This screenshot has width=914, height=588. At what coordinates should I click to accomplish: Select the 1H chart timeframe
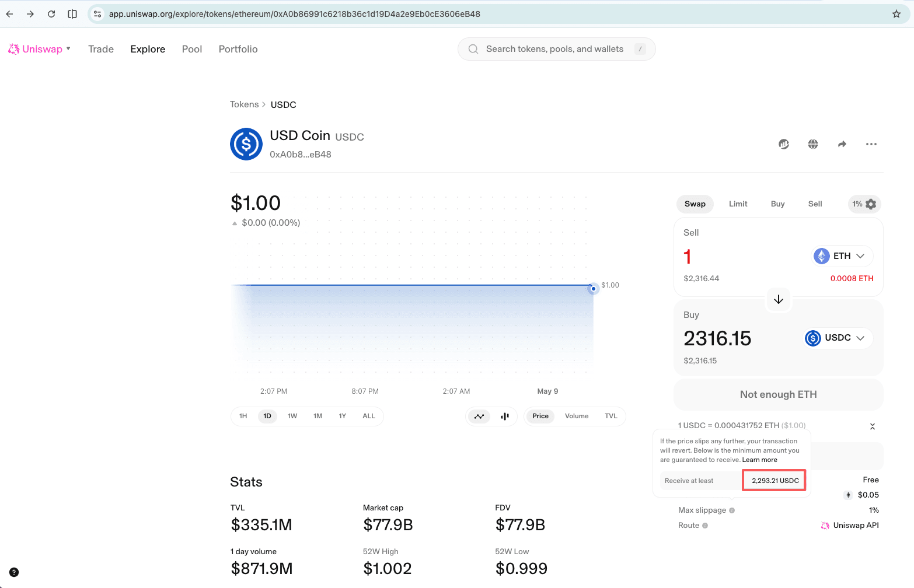243,416
